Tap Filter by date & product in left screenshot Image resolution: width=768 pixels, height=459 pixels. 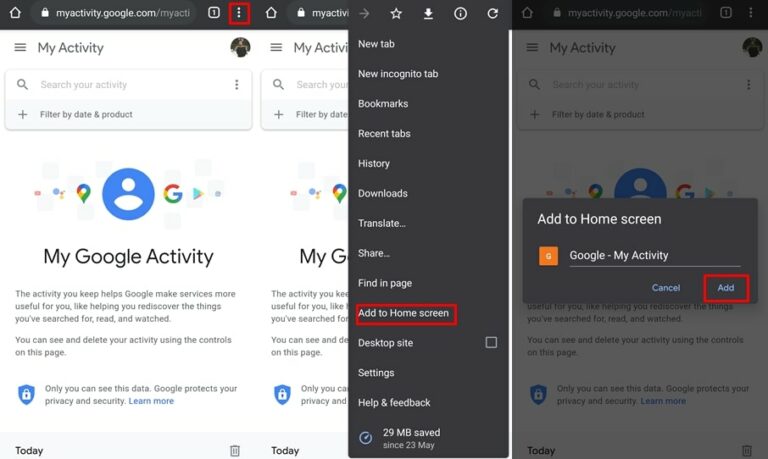(86, 115)
